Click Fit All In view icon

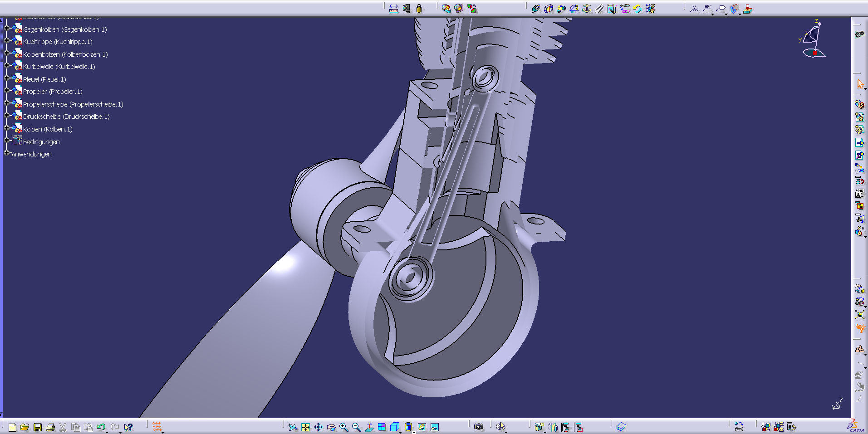pyautogui.click(x=306, y=427)
